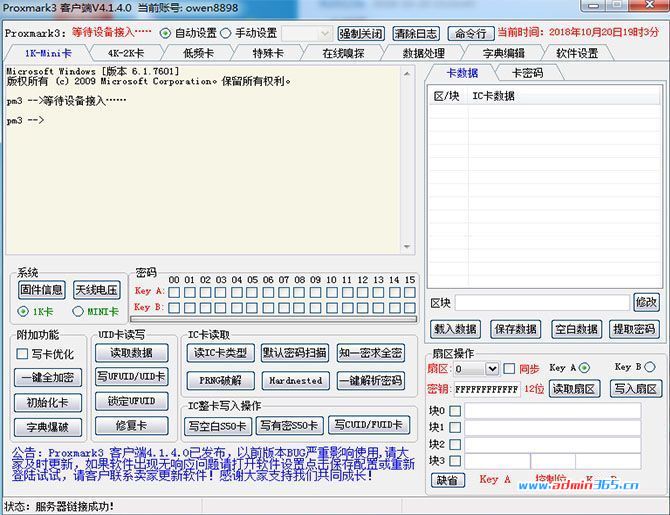Tick the Key A checkbox for sector 15
The height and width of the screenshot is (515, 670).
tap(410, 292)
